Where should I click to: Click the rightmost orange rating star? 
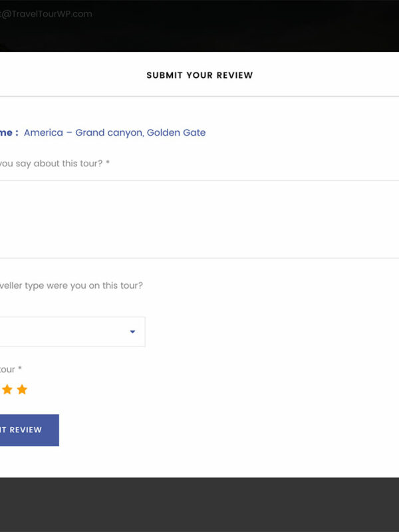coord(22,390)
